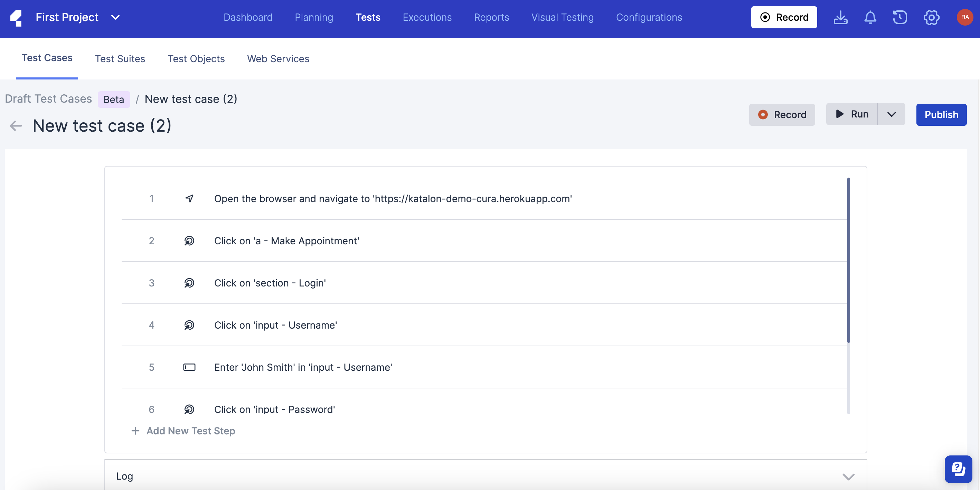Viewport: 980px width, 490px height.
Task: Click the Record icon in toolbar
Action: [x=784, y=17]
